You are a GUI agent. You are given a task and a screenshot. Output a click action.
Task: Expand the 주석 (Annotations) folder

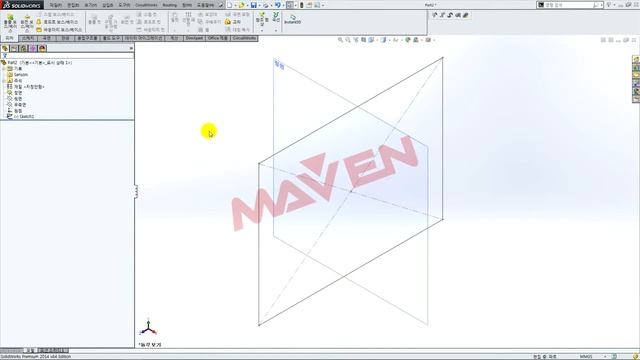click(4, 80)
